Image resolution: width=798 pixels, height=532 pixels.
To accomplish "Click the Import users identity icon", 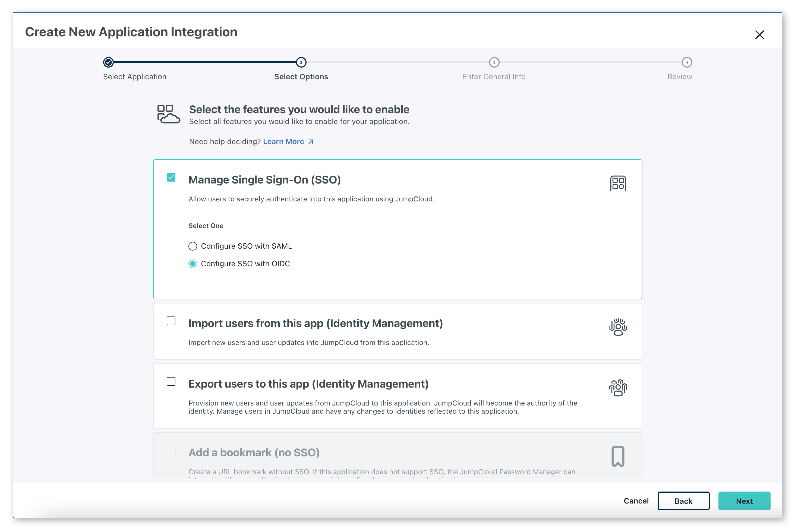I will click(x=618, y=327).
